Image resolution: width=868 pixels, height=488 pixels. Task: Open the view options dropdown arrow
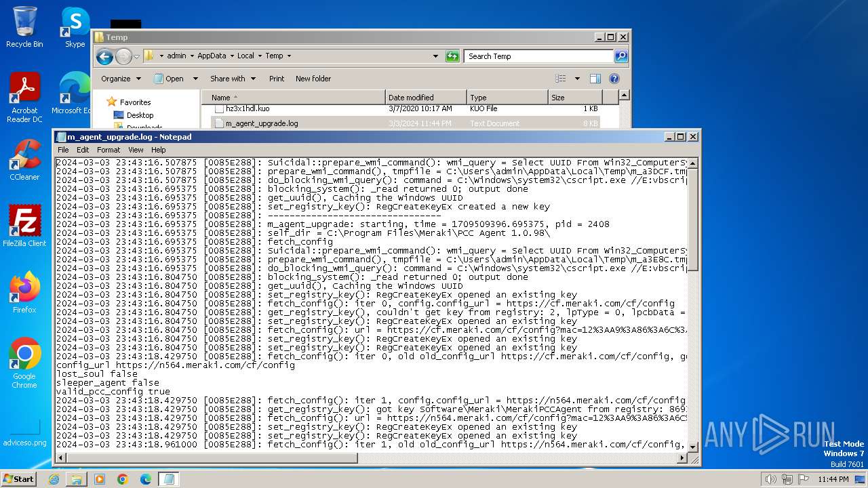576,79
